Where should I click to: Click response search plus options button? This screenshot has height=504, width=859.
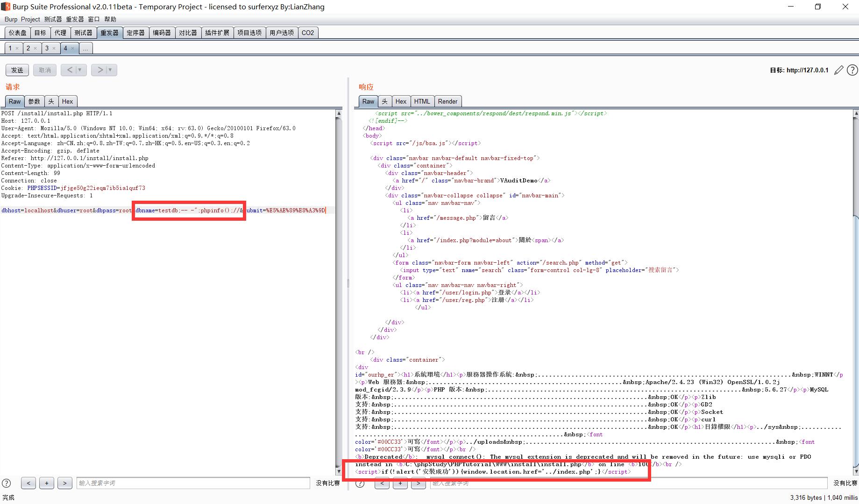pyautogui.click(x=400, y=484)
